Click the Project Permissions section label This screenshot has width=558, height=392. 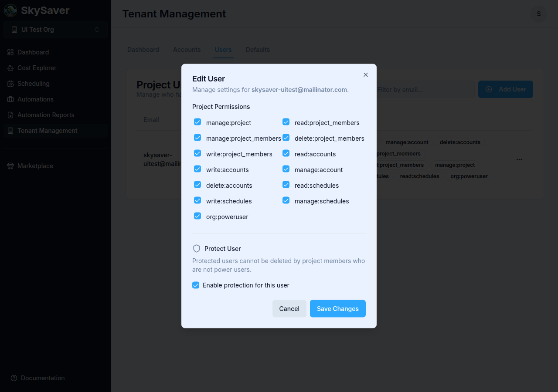click(221, 107)
